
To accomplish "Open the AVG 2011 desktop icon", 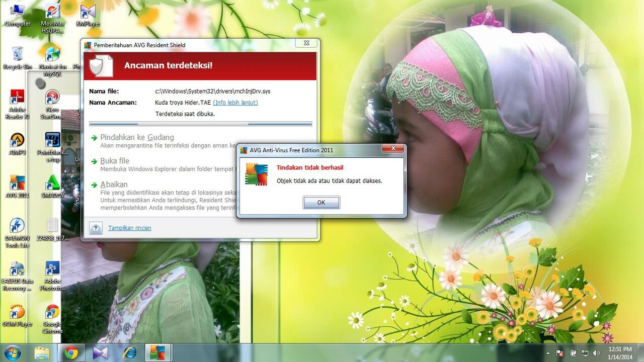I will coord(17,187).
